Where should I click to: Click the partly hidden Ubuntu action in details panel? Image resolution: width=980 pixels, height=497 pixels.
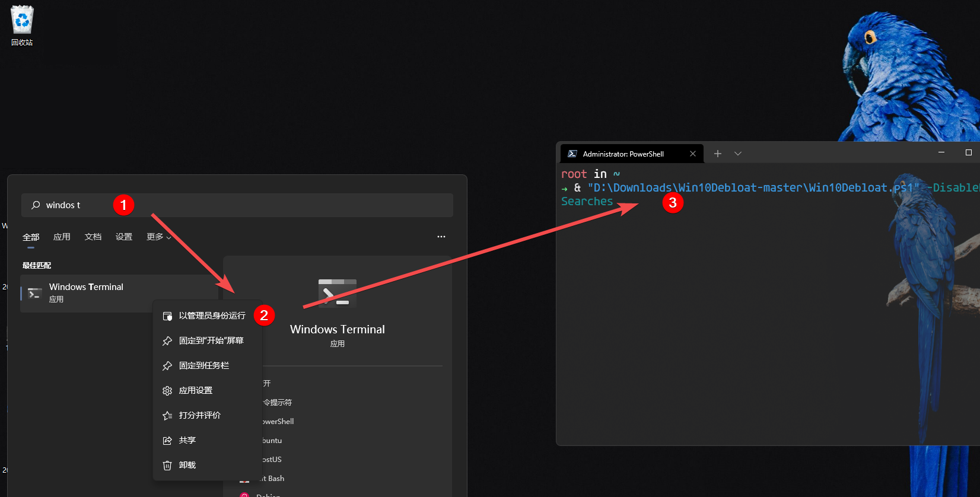[x=272, y=441]
